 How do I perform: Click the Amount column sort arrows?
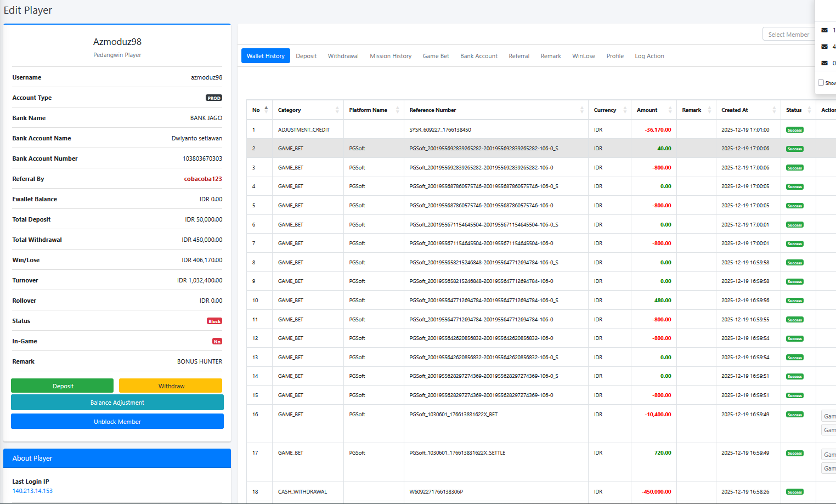click(x=670, y=110)
